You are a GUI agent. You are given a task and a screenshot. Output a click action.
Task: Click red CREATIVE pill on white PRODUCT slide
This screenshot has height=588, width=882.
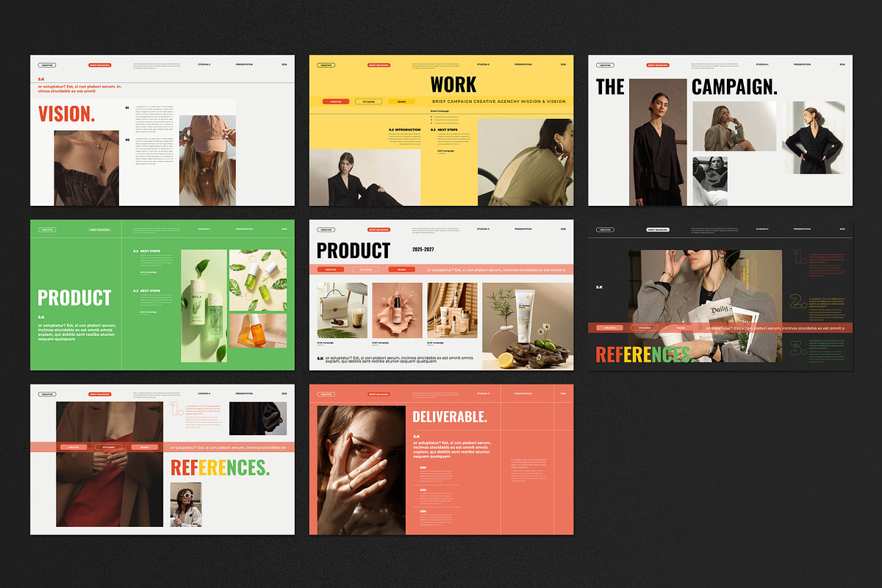(330, 270)
